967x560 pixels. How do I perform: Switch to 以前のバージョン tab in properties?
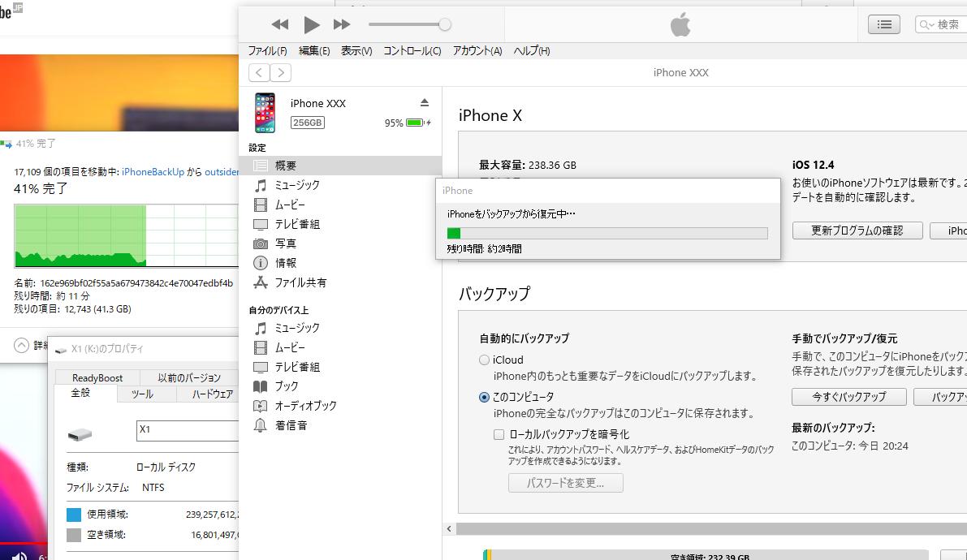coord(189,378)
